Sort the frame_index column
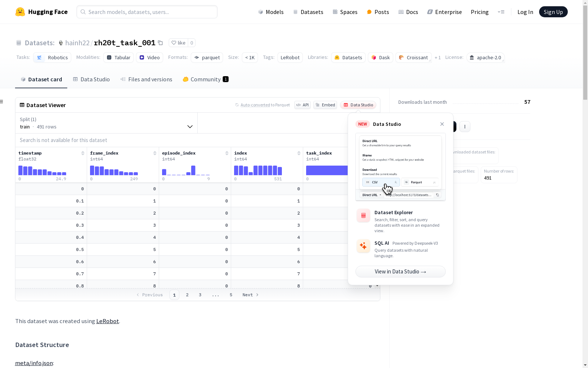Image resolution: width=588 pixels, height=368 pixels. (x=155, y=153)
